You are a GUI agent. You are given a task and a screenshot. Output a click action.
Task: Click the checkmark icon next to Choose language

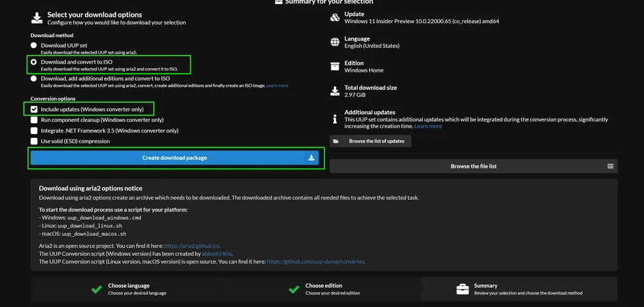pyautogui.click(x=97, y=289)
